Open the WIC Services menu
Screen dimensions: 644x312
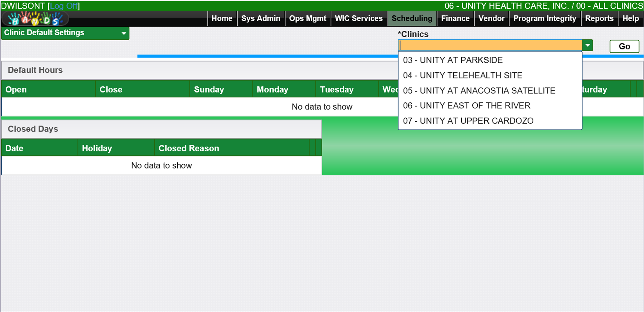tap(358, 19)
